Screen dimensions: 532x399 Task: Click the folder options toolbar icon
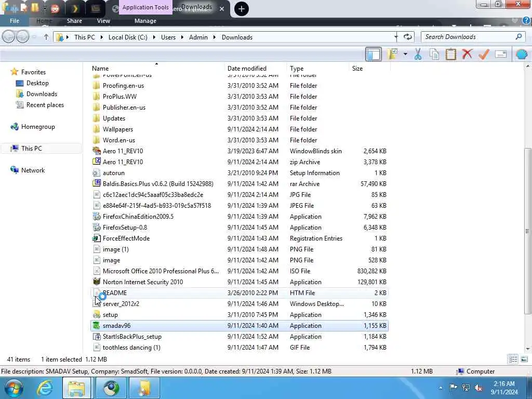click(x=393, y=54)
